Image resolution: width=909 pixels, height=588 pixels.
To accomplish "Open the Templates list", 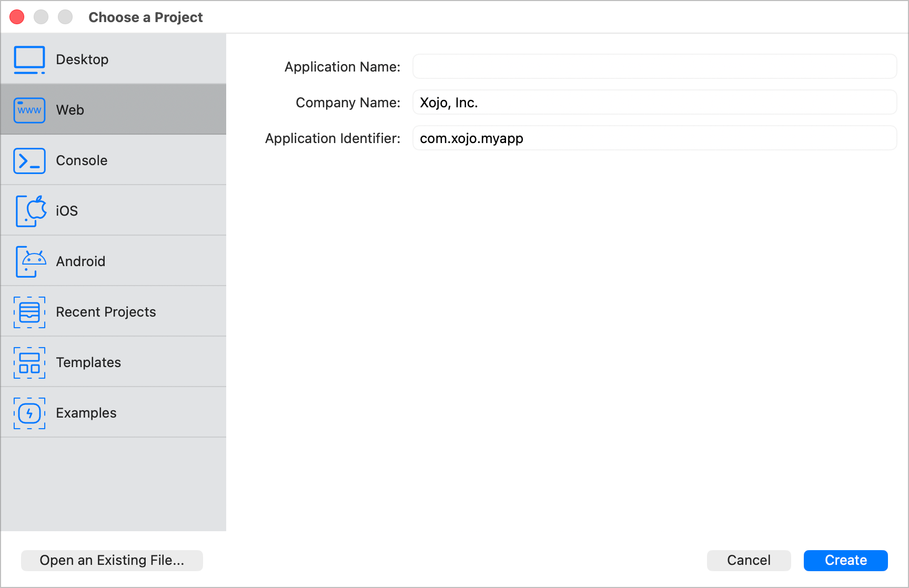I will [x=88, y=362].
